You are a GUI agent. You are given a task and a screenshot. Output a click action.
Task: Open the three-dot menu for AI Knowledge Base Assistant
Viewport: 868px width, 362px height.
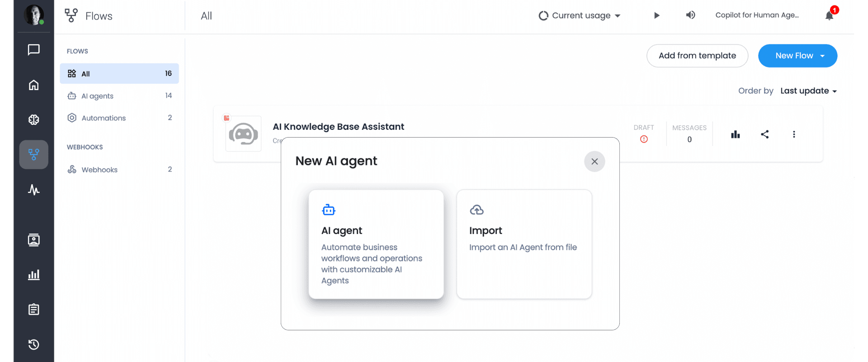pyautogui.click(x=794, y=134)
